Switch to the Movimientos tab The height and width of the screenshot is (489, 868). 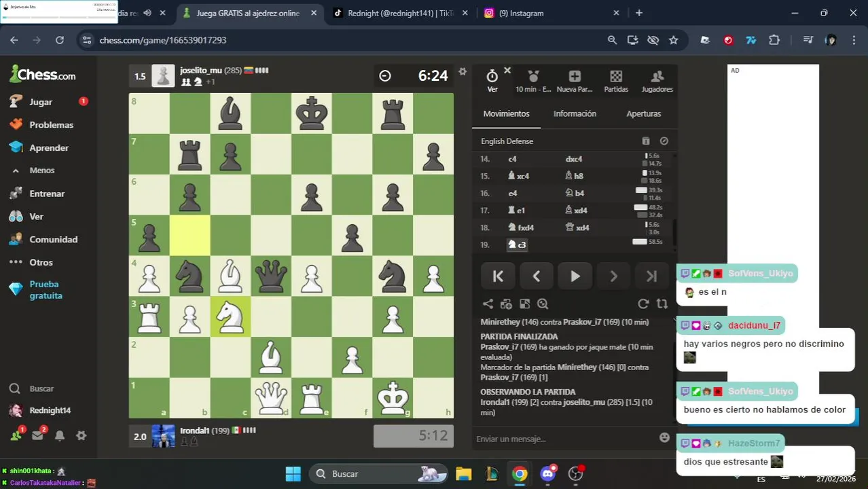(506, 113)
